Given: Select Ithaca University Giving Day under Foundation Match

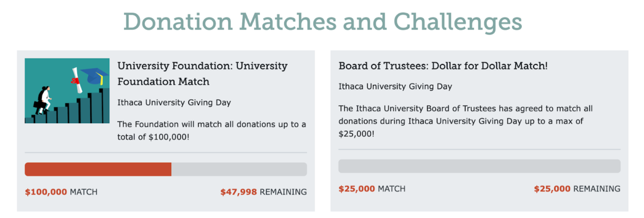Looking at the screenshot, I should (x=174, y=103).
